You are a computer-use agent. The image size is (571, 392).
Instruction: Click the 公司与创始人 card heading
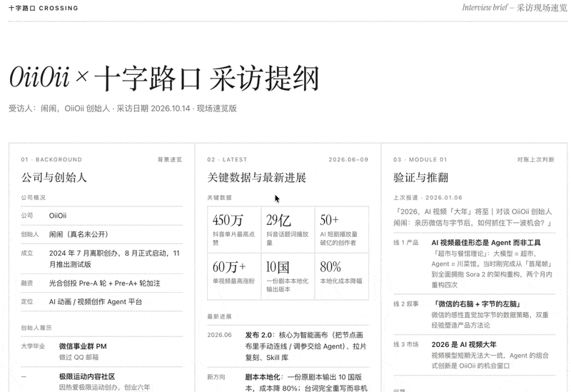click(54, 177)
